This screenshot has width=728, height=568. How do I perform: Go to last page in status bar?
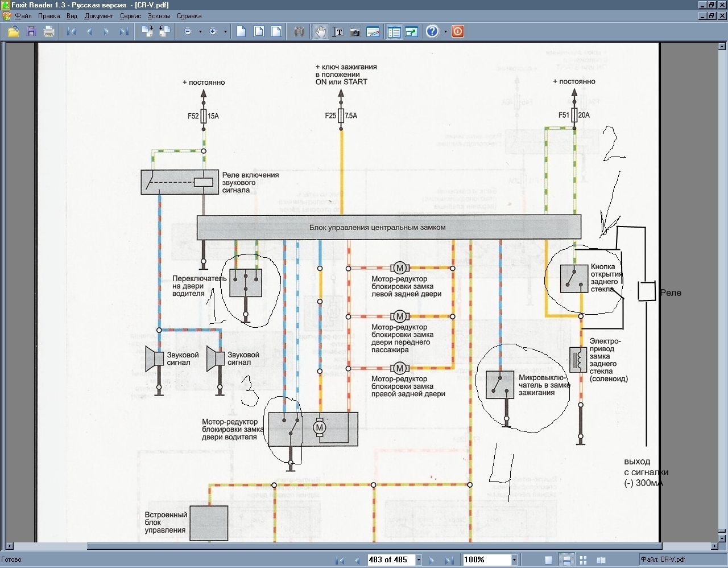[449, 560]
